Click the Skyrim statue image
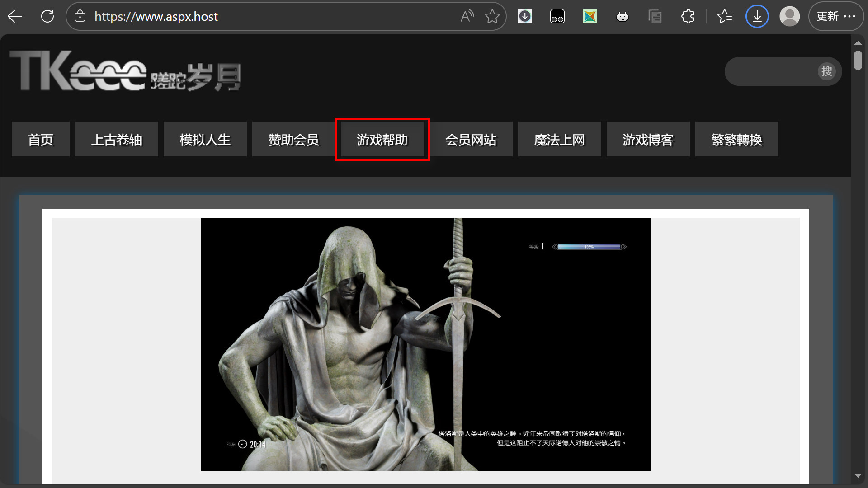Image resolution: width=868 pixels, height=488 pixels. click(425, 344)
